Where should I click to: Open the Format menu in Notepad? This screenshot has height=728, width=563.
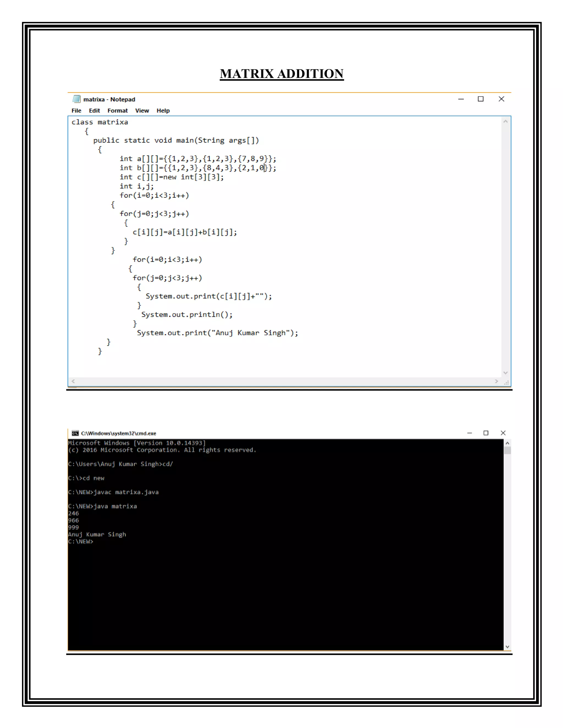[117, 111]
